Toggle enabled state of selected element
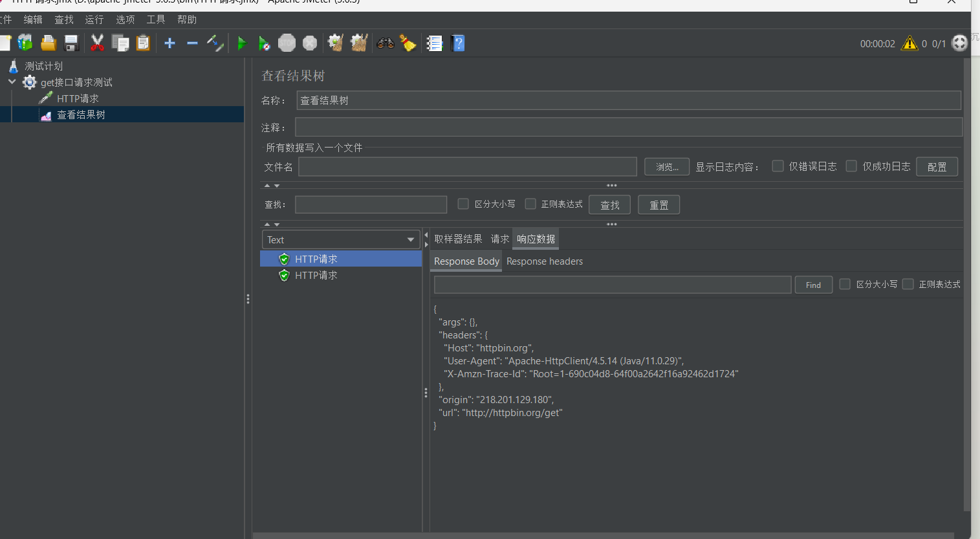 215,43
